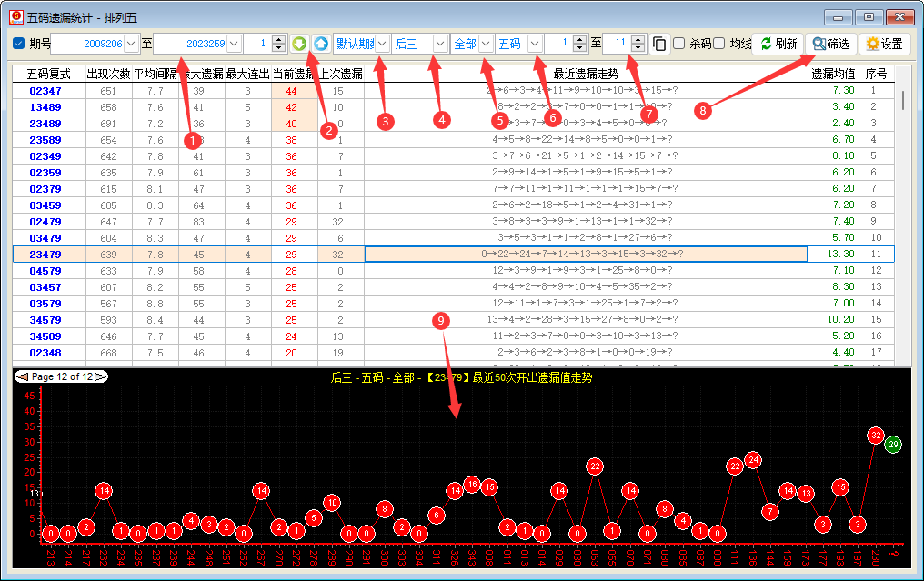
Task: Click the 刷新 refresh button
Action: point(778,44)
